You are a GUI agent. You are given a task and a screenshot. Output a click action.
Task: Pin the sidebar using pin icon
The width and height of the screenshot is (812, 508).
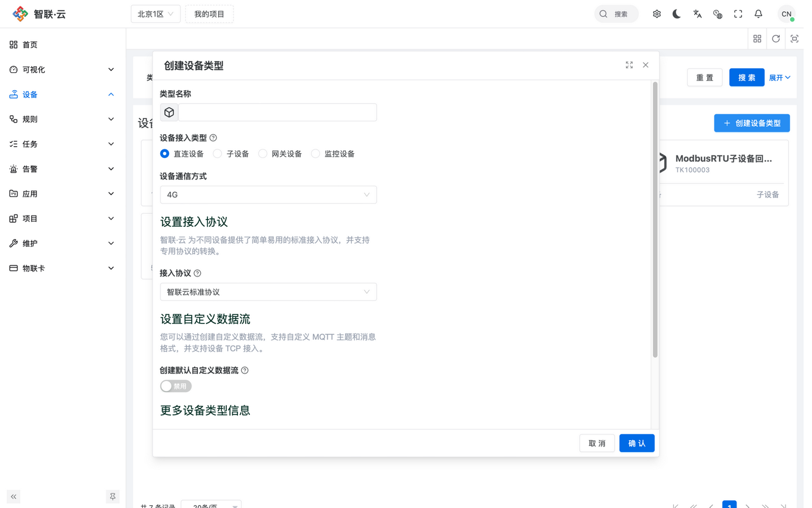pos(113,497)
